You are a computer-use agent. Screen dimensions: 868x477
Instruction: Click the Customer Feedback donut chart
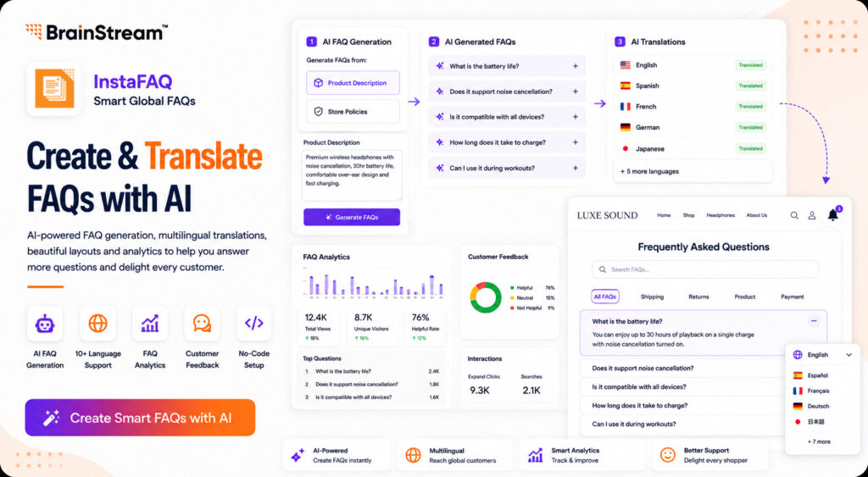(486, 297)
